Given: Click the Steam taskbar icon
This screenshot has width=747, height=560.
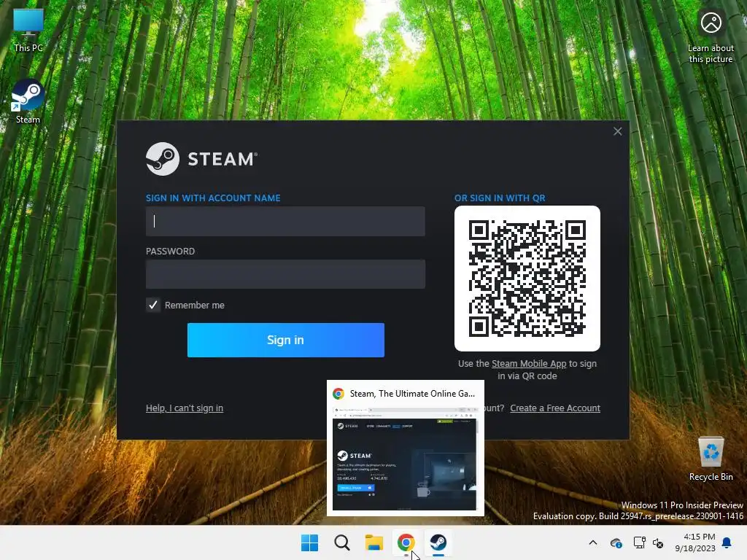Looking at the screenshot, I should pyautogui.click(x=438, y=542).
